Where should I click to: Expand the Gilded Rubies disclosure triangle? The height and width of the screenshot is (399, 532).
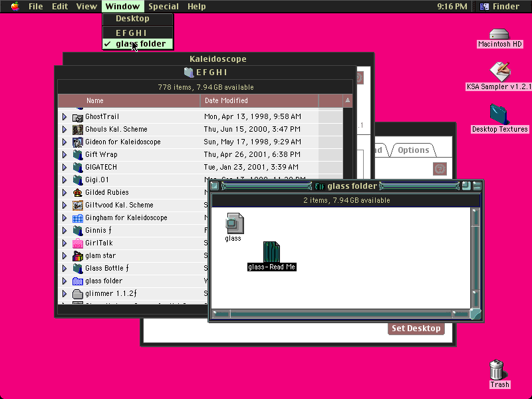64,193
